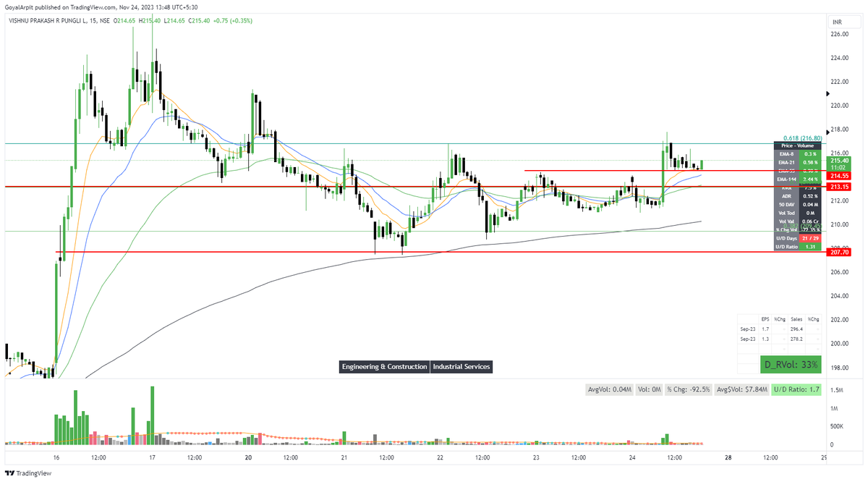The height and width of the screenshot is (482, 868).
Task: Click the U/D Ratio value 1.31
Action: click(x=811, y=247)
